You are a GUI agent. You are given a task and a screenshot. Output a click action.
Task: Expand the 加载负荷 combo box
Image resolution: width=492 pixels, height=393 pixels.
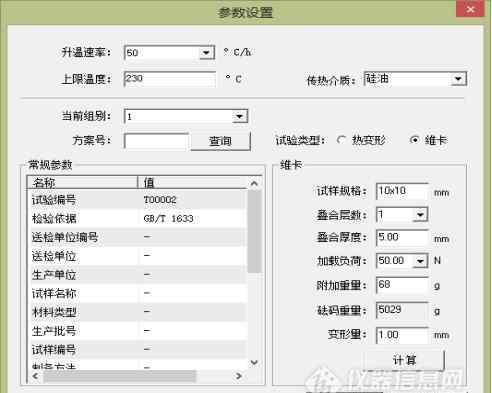point(420,261)
